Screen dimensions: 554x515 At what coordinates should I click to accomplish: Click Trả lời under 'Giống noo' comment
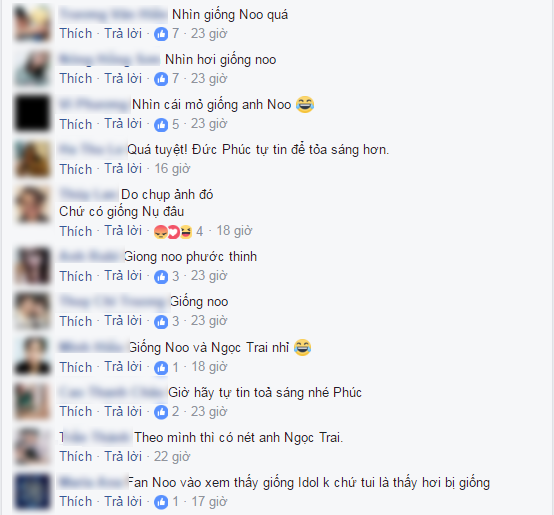click(123, 321)
